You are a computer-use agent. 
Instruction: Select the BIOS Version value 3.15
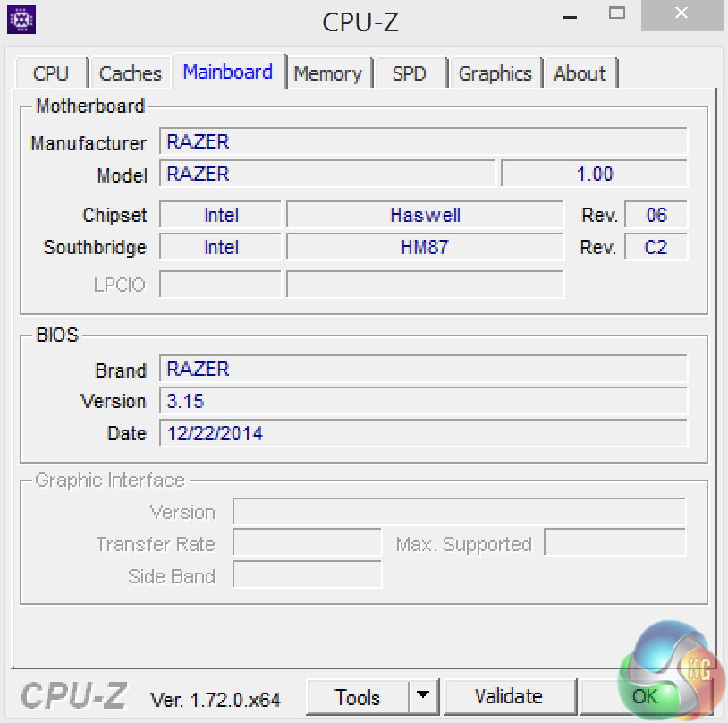tap(423, 401)
